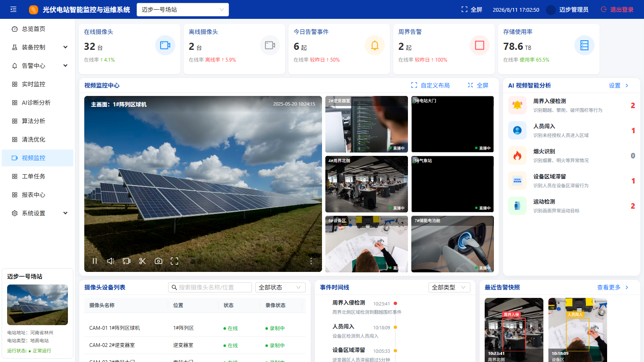Open the 全部类型 event filter

449,287
